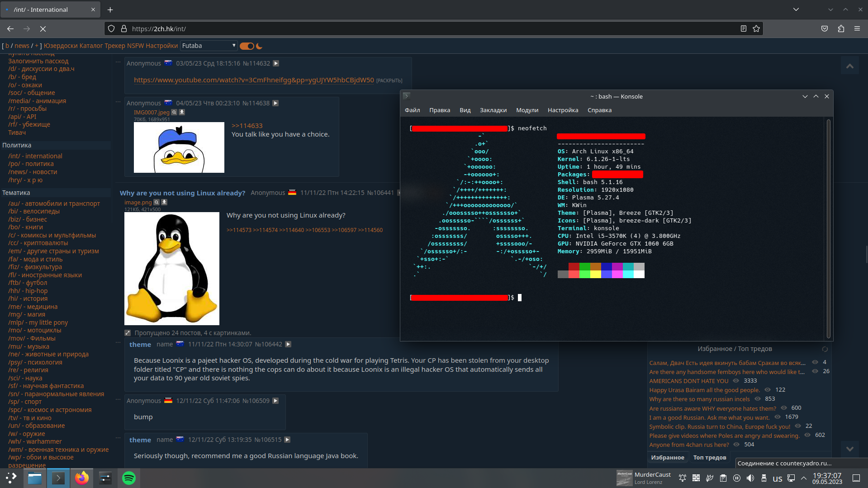Toggle watch eye for Happy Urasa Bairam thread
Image resolution: width=868 pixels, height=488 pixels.
pos(768,390)
